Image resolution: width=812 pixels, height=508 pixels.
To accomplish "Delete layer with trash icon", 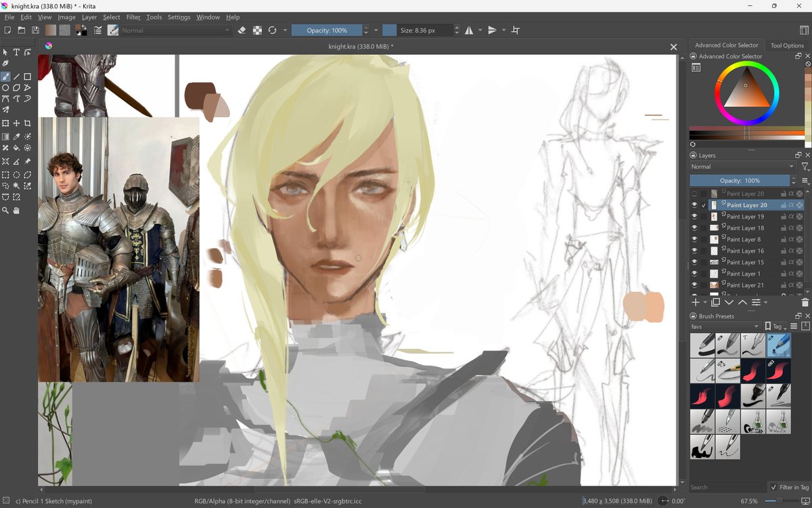I will (x=805, y=302).
